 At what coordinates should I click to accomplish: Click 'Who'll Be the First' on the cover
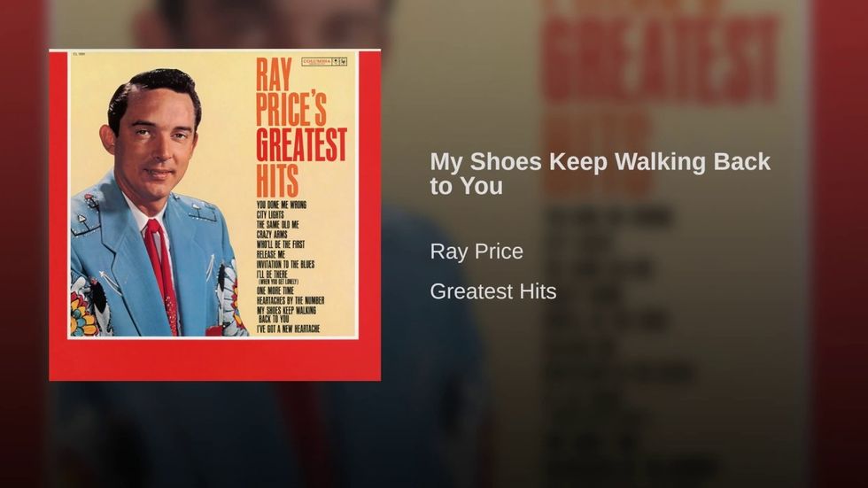pyautogui.click(x=281, y=244)
